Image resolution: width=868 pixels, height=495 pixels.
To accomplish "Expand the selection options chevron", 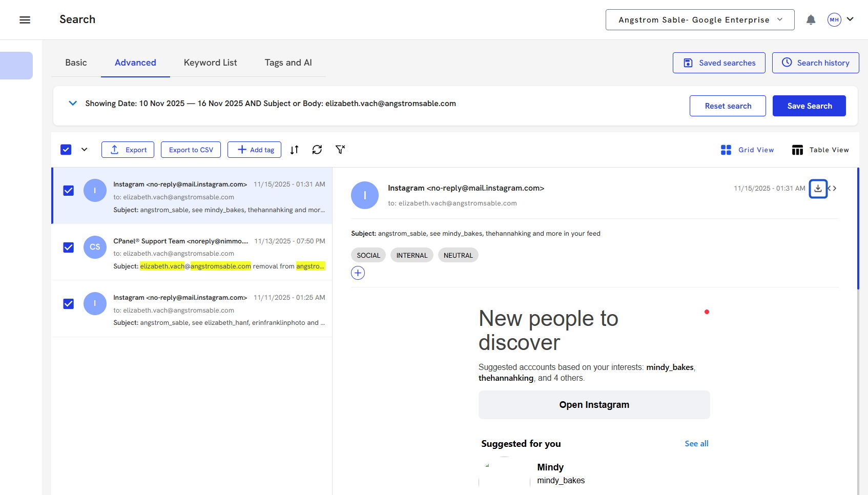I will click(x=85, y=150).
